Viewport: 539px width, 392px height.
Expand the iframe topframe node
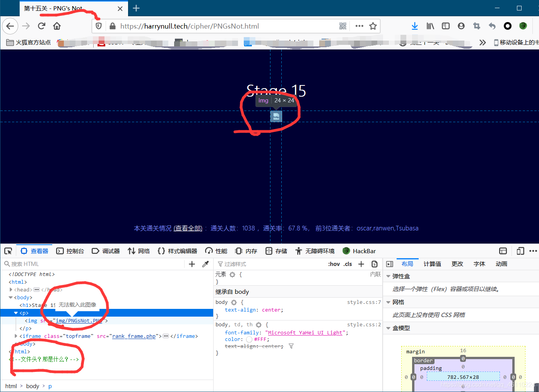16,336
